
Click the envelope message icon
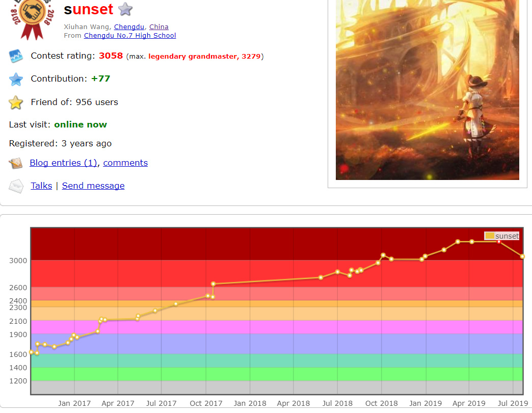coord(16,186)
